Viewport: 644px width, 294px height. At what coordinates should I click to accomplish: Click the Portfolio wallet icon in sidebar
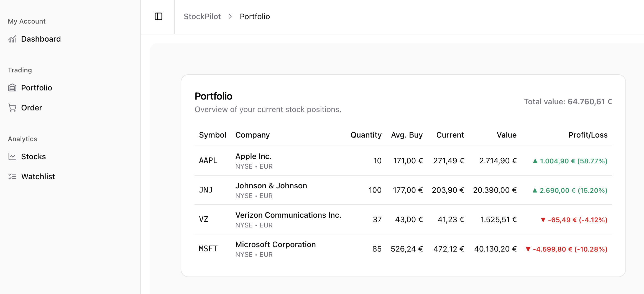pyautogui.click(x=12, y=88)
